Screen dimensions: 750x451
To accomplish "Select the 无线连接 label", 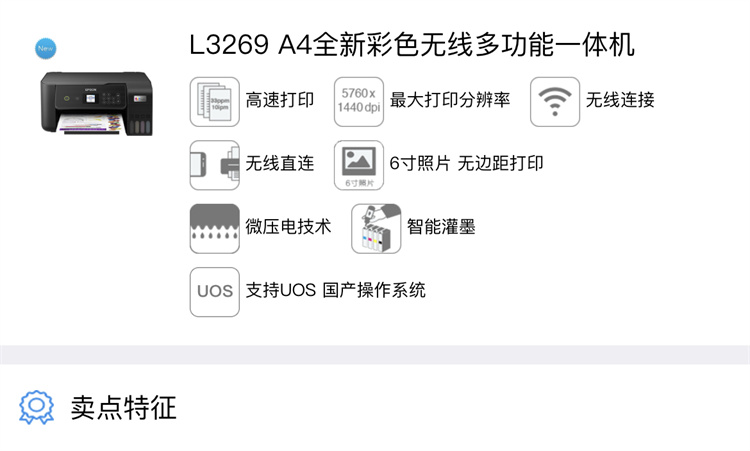I will (620, 100).
